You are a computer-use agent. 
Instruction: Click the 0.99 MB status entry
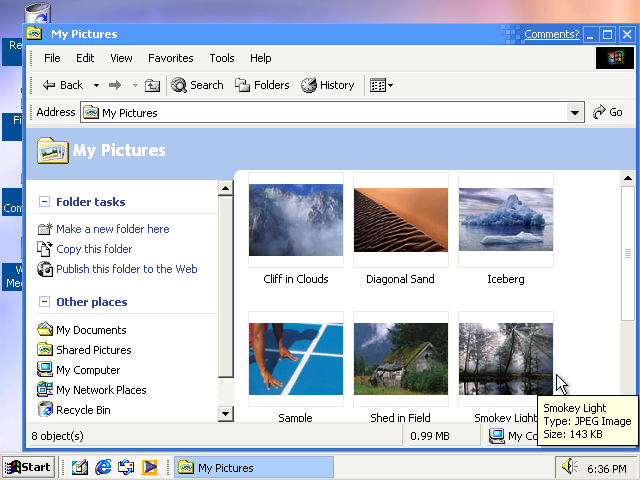click(430, 436)
